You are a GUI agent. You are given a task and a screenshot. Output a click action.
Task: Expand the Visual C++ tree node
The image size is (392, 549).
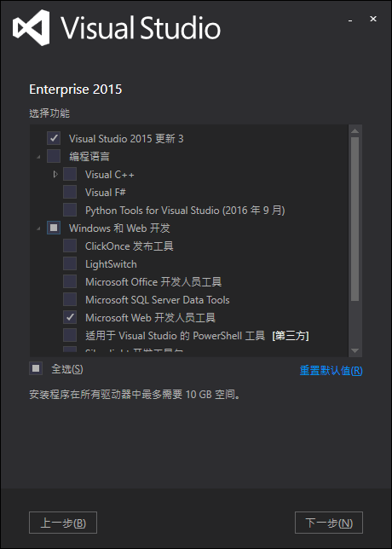[x=55, y=174]
